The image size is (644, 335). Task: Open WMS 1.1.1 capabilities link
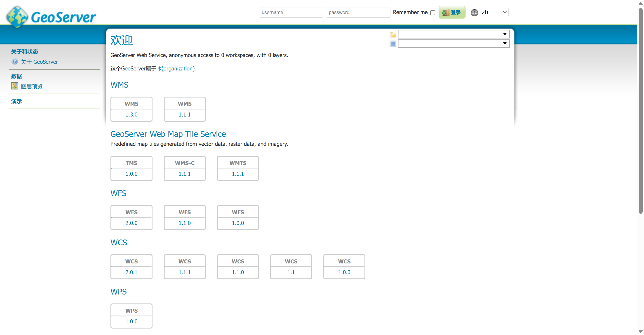(184, 114)
